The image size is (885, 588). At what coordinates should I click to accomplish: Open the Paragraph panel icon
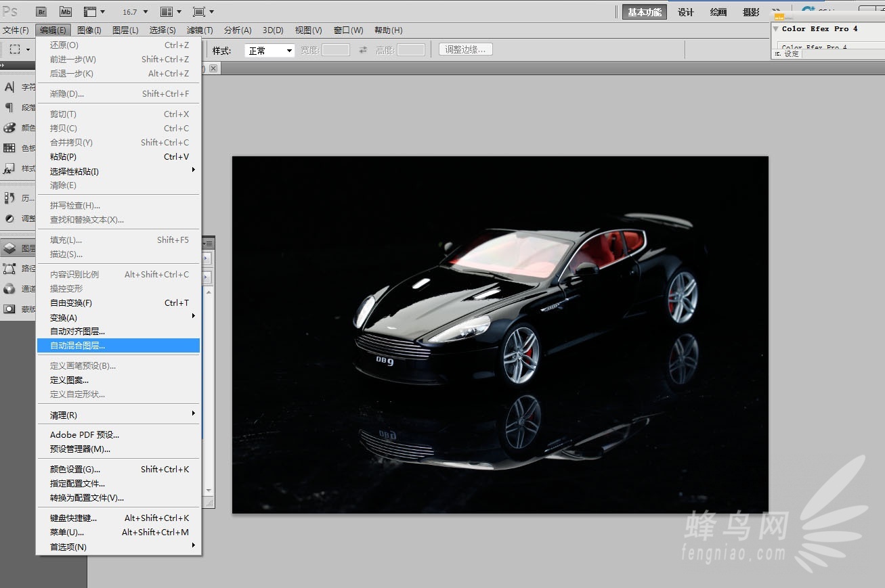tap(9, 107)
